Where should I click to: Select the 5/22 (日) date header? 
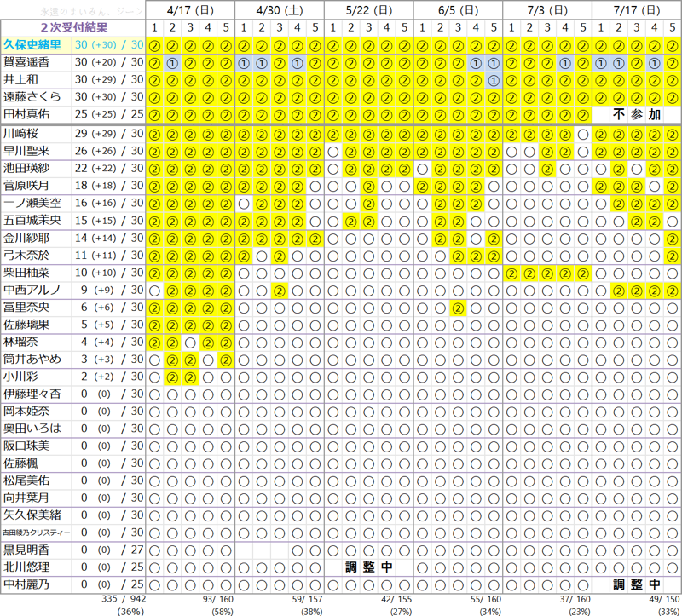pos(369,10)
